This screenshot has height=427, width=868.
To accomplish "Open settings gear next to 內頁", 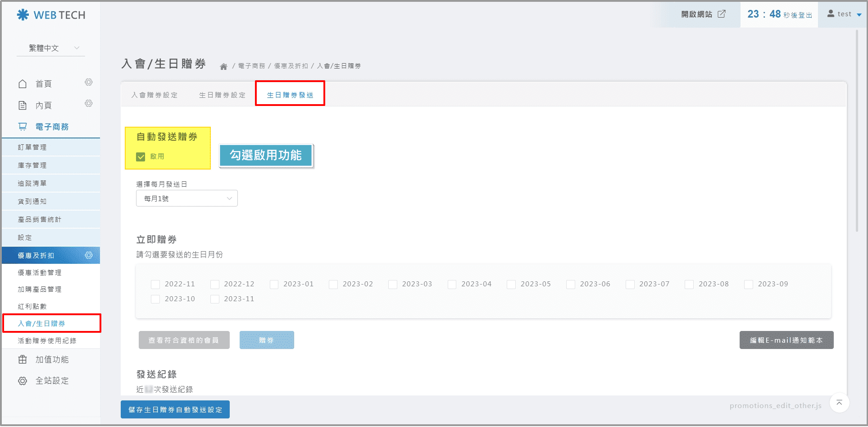I will point(89,104).
